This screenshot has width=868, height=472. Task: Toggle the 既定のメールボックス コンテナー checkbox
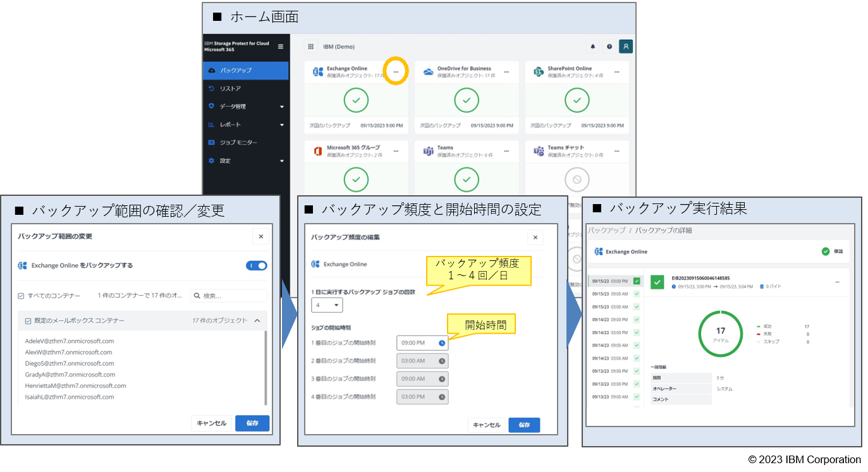pos(27,320)
